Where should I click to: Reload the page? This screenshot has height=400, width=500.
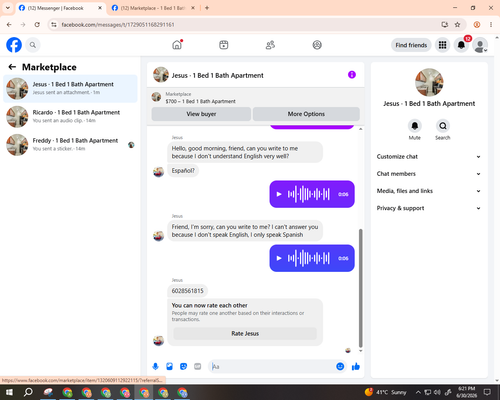(x=37, y=25)
